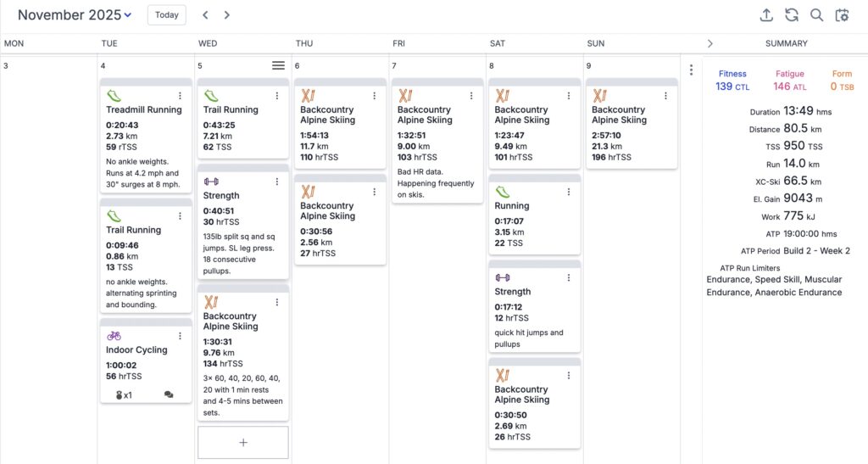Open Wednesday day hamburger menu
The width and height of the screenshot is (868, 464).
(278, 65)
